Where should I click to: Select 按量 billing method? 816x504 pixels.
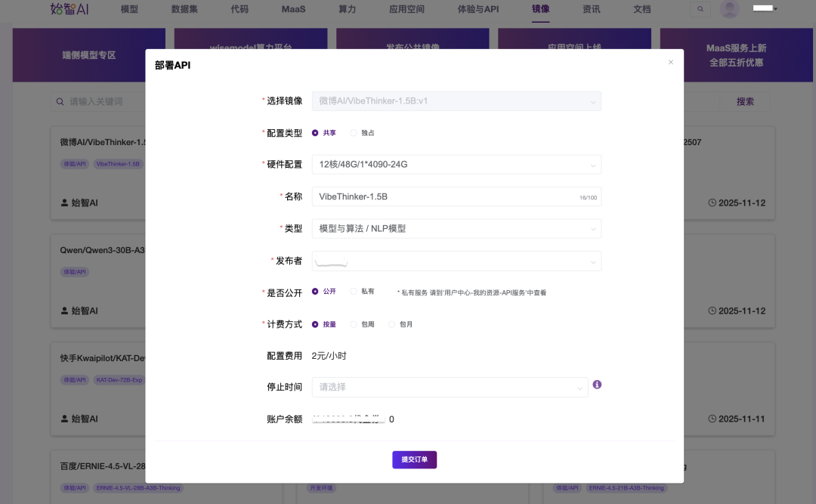tap(323, 324)
